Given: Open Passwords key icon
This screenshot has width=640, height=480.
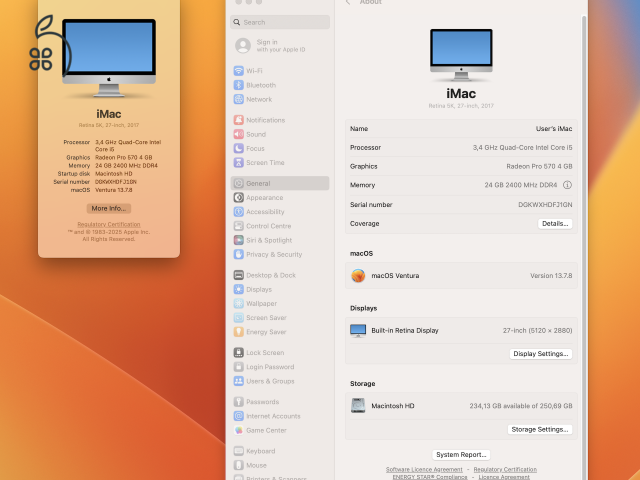Looking at the screenshot, I should (239, 402).
